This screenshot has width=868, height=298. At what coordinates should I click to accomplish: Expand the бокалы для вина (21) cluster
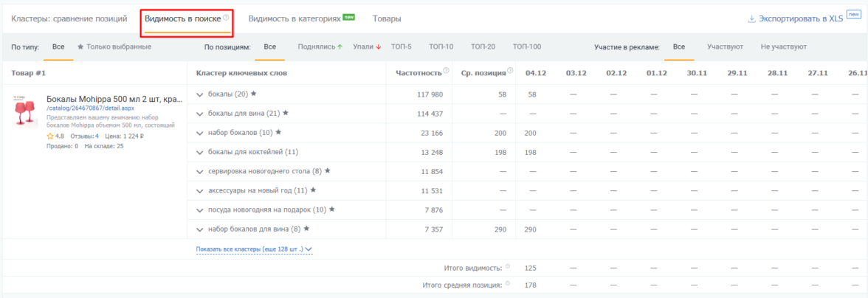(200, 114)
